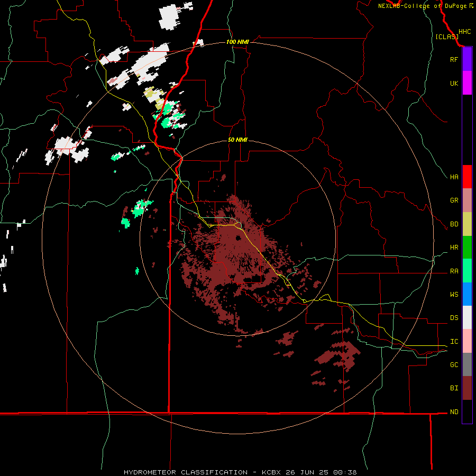This screenshot has height=476, width=476.
Task: Click the RF purple legend swatch
Action: click(467, 59)
